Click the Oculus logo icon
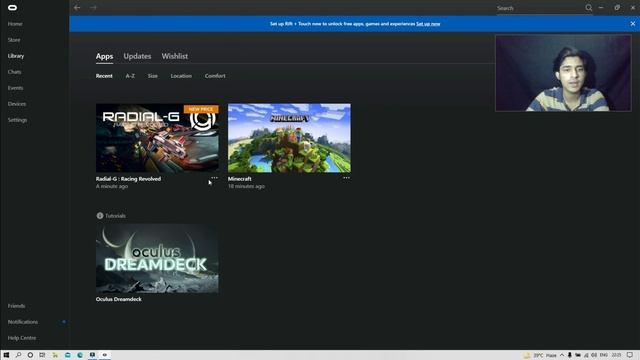Image resolution: width=640 pixels, height=360 pixels. [x=13, y=7]
